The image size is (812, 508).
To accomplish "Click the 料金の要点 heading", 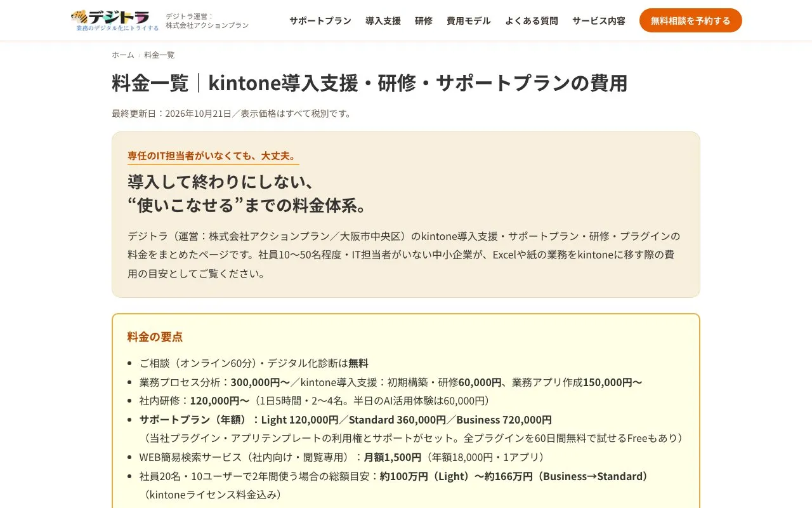I will point(155,337).
